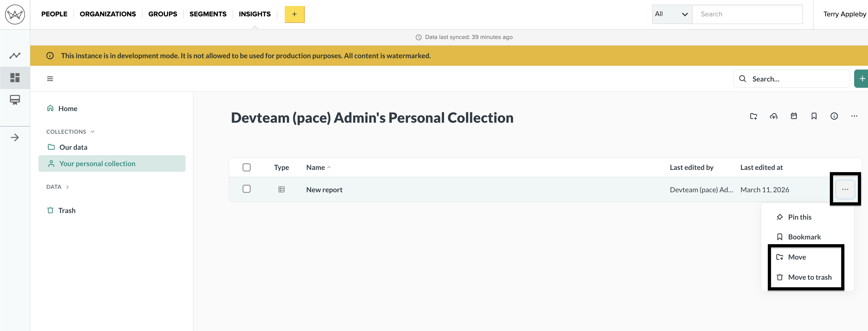The height and width of the screenshot is (331, 868).
Task: Focus the top global Search field
Action: click(x=747, y=14)
